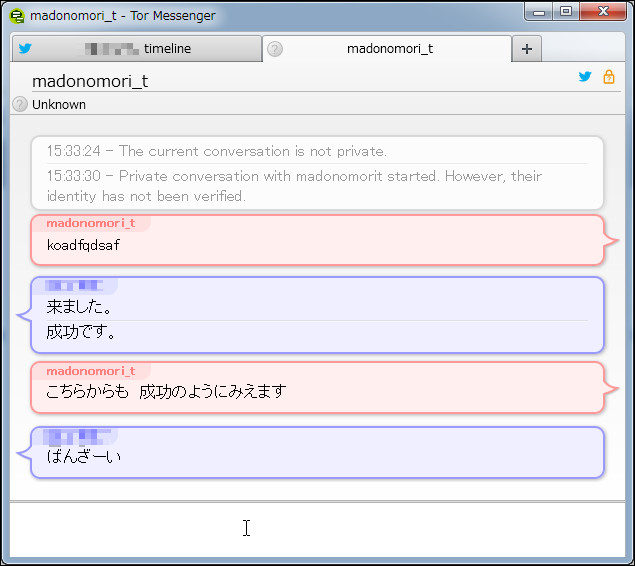635x566 pixels.
Task: Focus the message input box
Action: (x=318, y=530)
